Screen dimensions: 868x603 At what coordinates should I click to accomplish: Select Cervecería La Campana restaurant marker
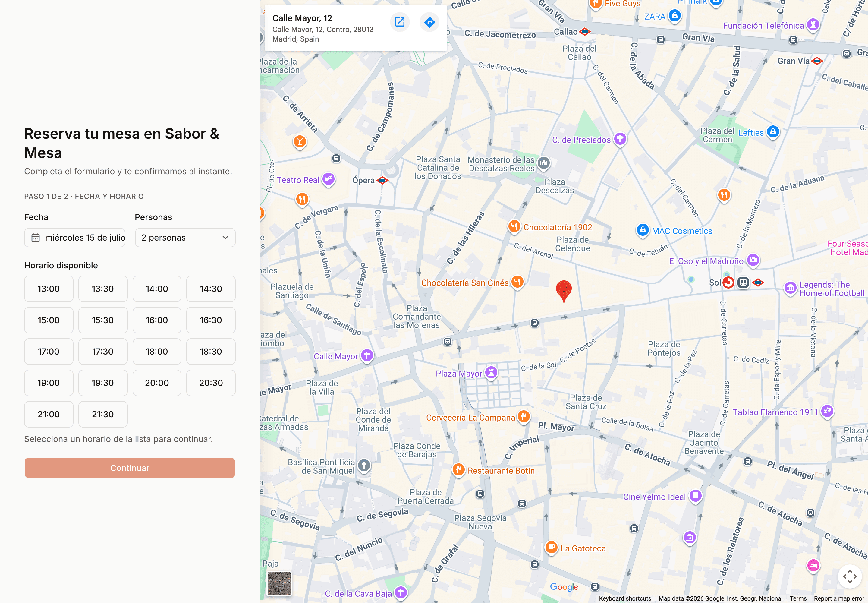524,417
